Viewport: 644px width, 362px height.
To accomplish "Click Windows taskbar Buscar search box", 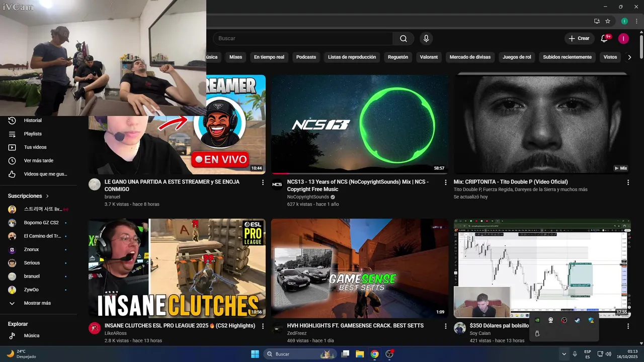I will [300, 354].
